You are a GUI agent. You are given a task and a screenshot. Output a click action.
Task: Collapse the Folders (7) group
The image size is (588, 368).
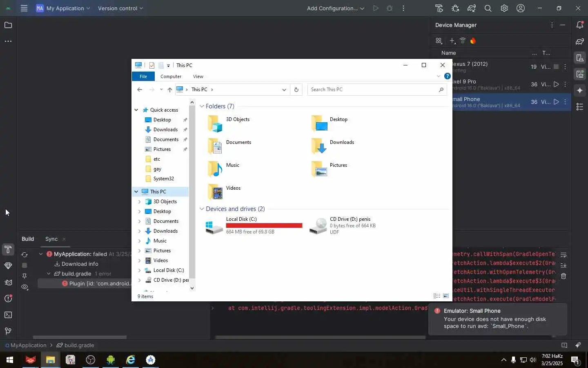click(202, 106)
